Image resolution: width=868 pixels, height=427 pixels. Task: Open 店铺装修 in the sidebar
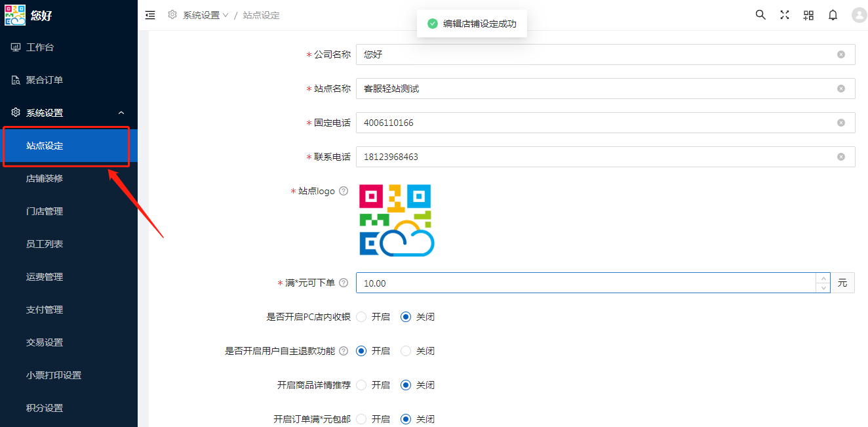45,178
